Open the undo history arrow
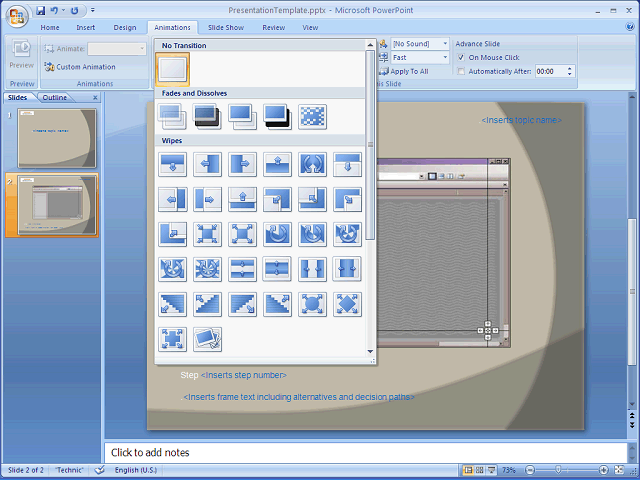This screenshot has height=480, width=640. coord(64,10)
